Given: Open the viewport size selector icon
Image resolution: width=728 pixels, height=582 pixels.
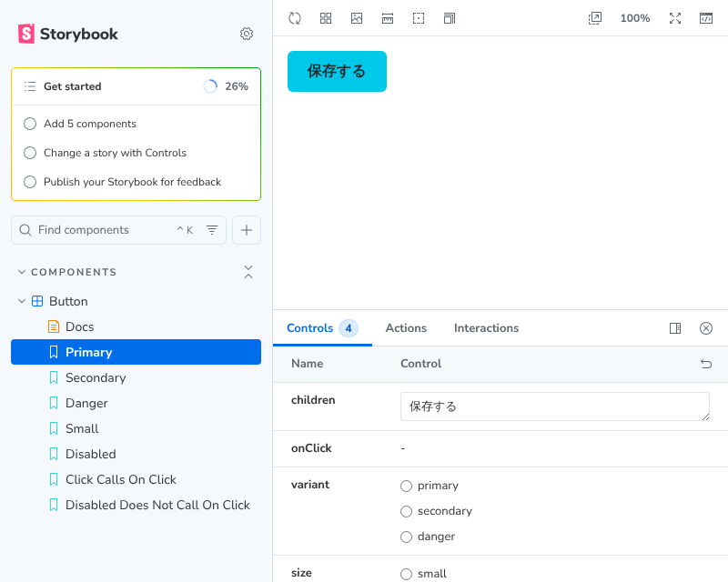Looking at the screenshot, I should [450, 18].
